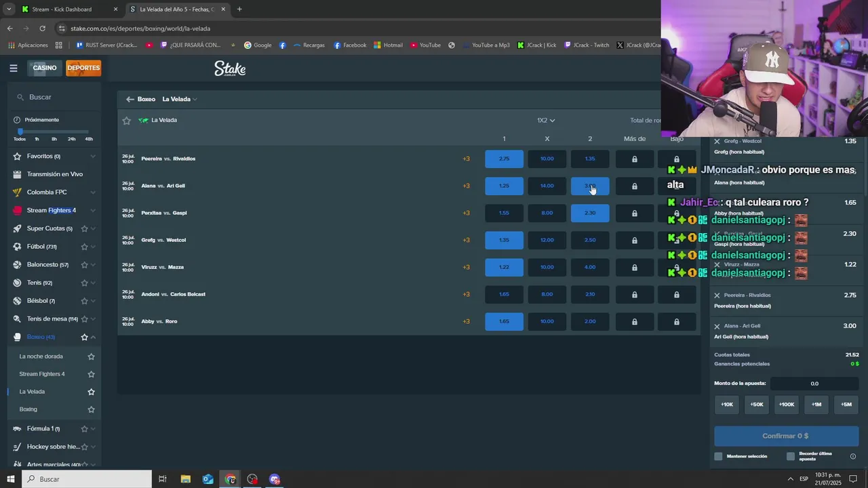Favorite the La Velada league star
The image size is (868, 488).
coord(126,121)
